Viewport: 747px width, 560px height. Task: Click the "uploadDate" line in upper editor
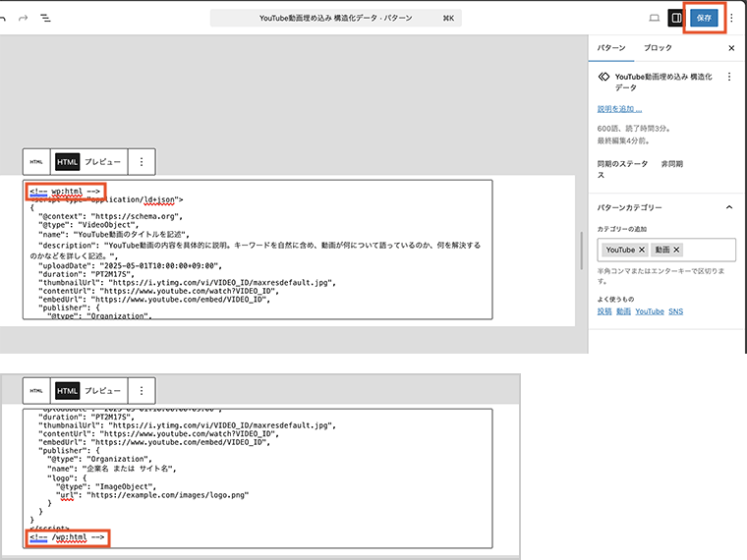(130, 265)
